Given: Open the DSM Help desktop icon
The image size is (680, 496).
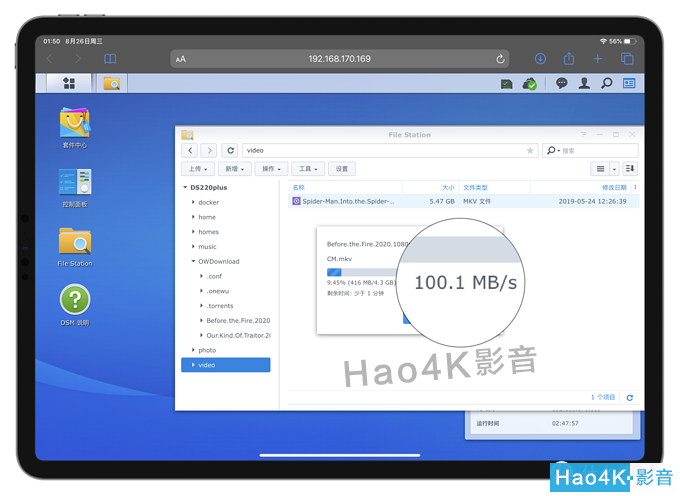Looking at the screenshot, I should [x=75, y=305].
